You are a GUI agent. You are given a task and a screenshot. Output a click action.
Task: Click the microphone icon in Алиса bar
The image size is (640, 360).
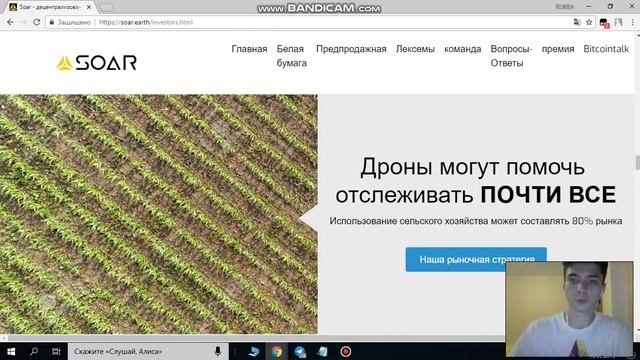click(x=218, y=351)
